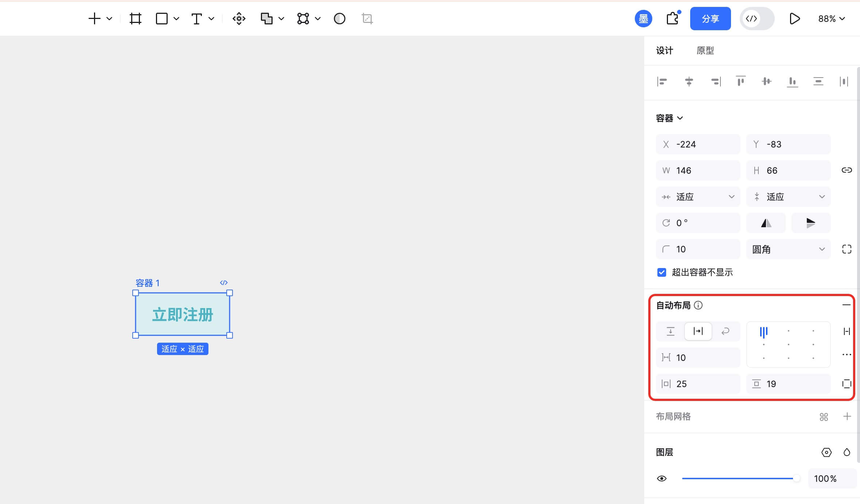Expand the width 适应 sizing dropdown
860x504 pixels.
[698, 197]
